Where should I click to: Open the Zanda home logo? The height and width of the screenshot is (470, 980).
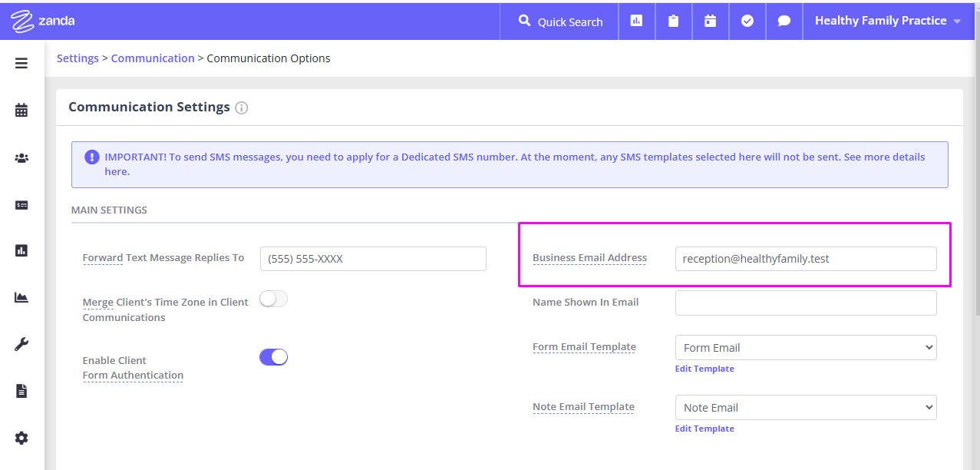42,21
